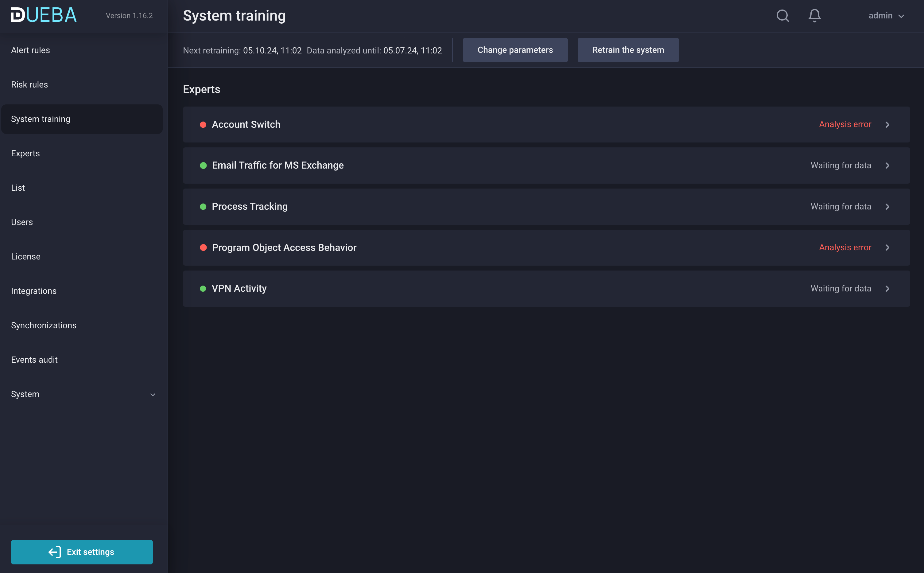Image resolution: width=924 pixels, height=573 pixels.
Task: Click the red status dot for Account Switch
Action: 203,125
